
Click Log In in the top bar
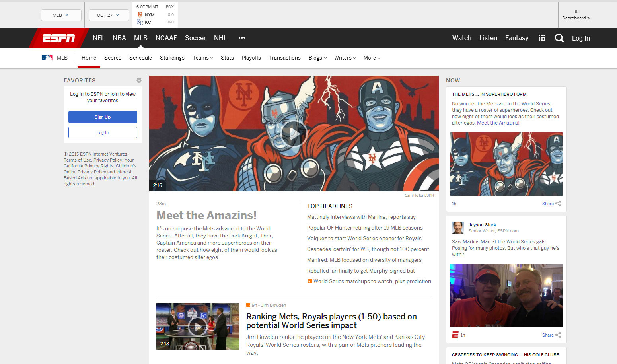click(581, 38)
